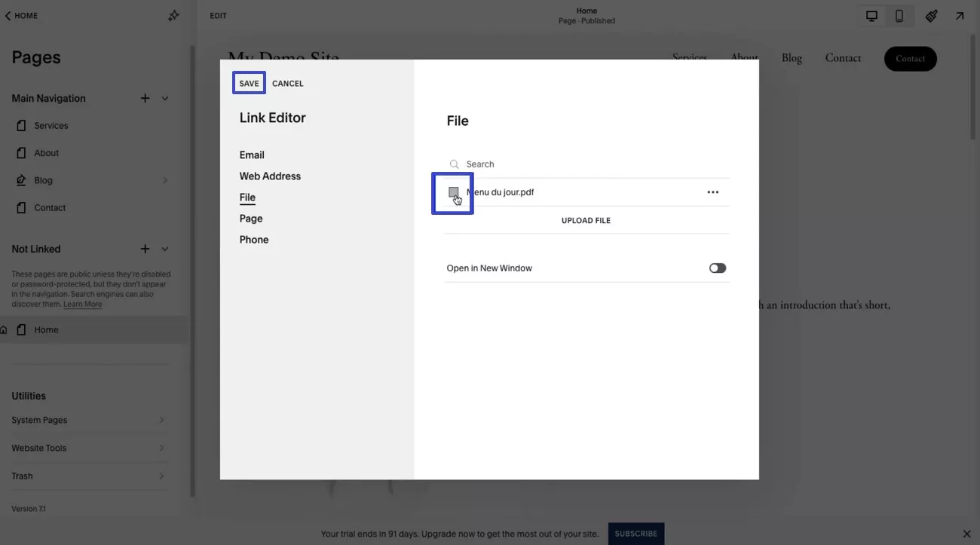Enable Open in New Window
Image resolution: width=980 pixels, height=545 pixels.
(716, 268)
